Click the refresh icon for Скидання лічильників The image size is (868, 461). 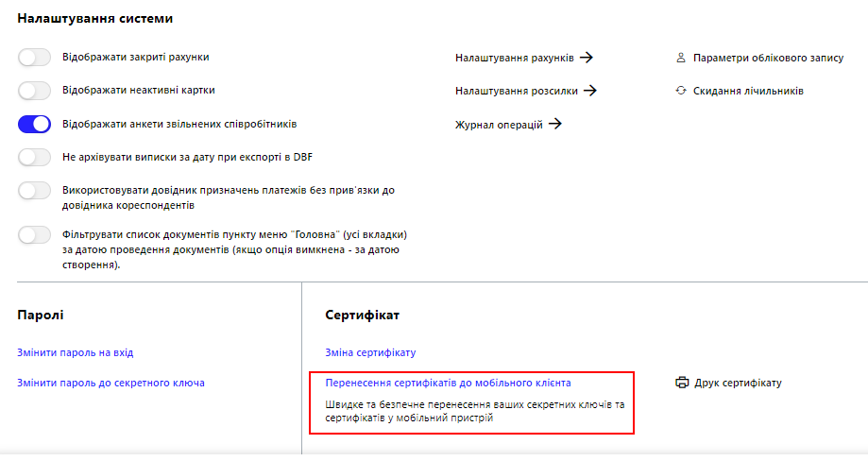coord(681,90)
